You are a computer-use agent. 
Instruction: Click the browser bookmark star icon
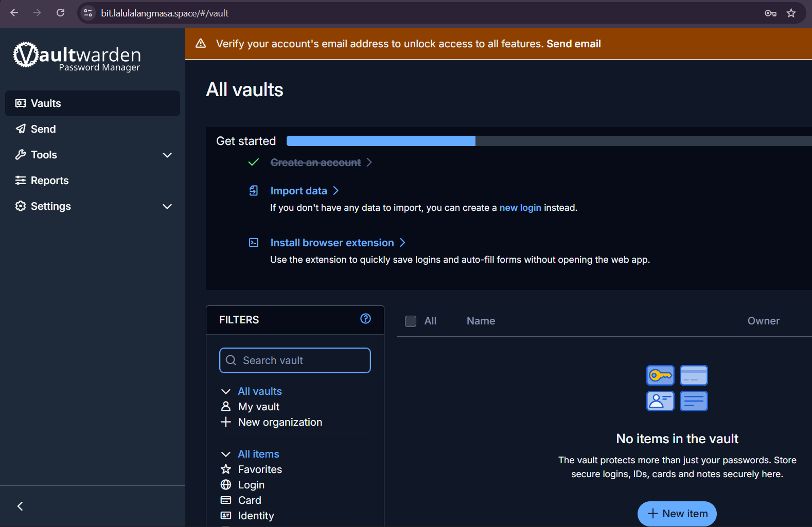791,13
